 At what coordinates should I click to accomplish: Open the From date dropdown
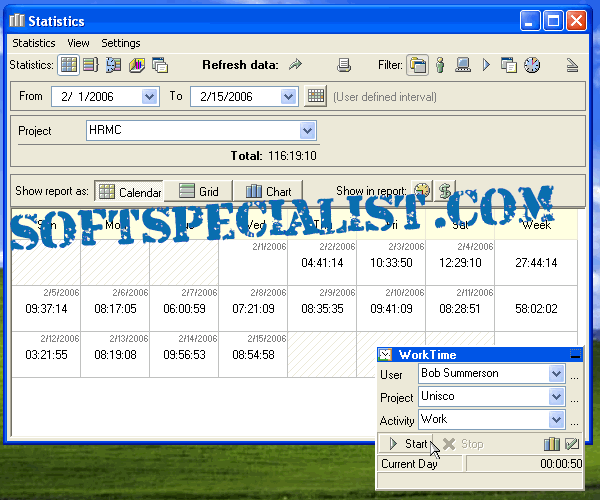tap(150, 97)
